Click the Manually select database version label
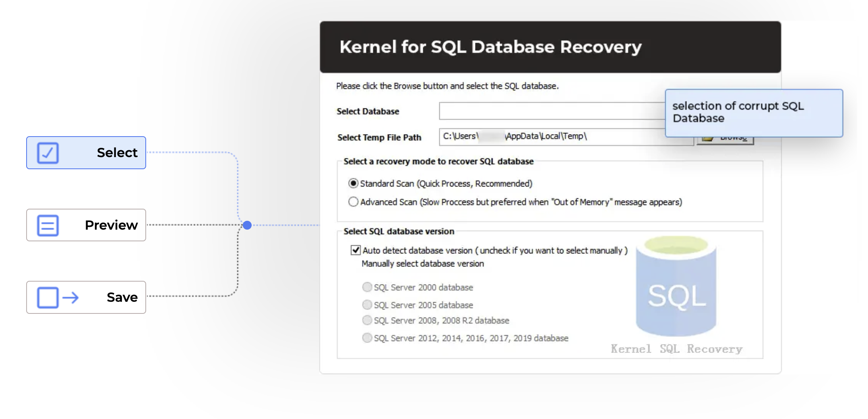868x419 pixels. [x=423, y=264]
